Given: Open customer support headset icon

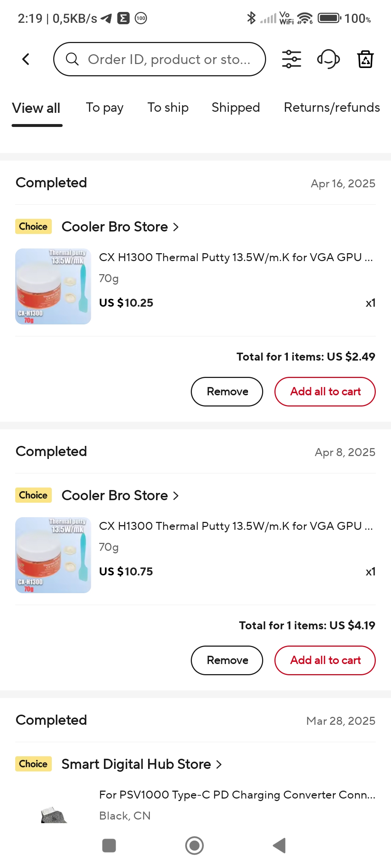Looking at the screenshot, I should pos(328,59).
